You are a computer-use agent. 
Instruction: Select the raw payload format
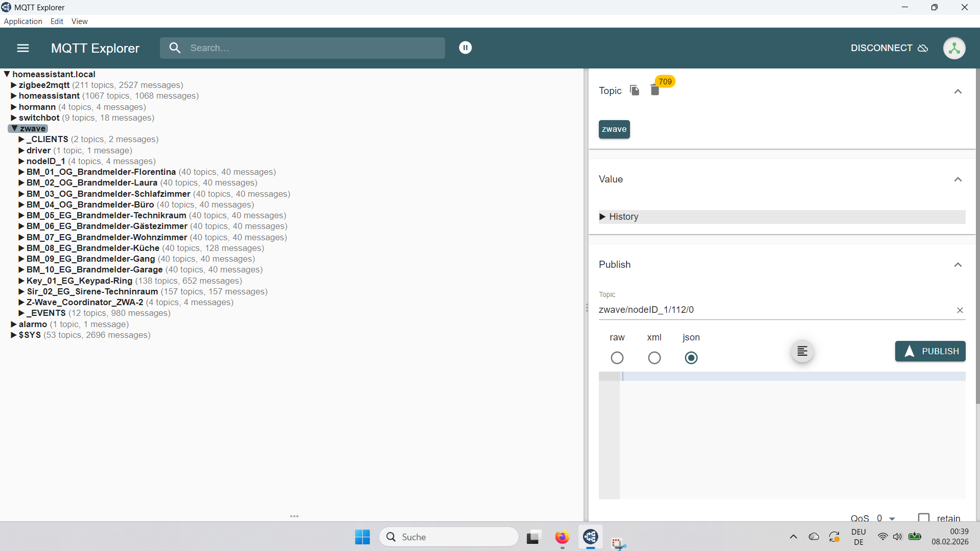pyautogui.click(x=617, y=358)
